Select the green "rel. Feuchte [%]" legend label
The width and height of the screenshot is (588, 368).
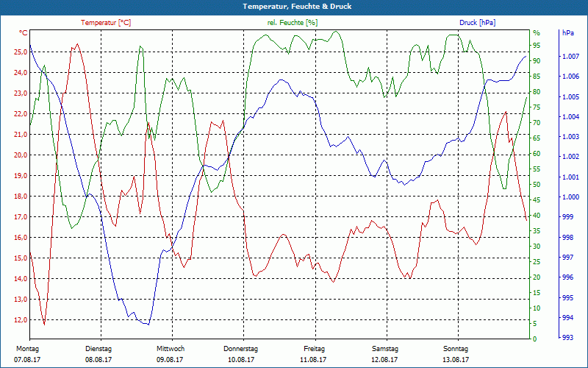coord(293,23)
